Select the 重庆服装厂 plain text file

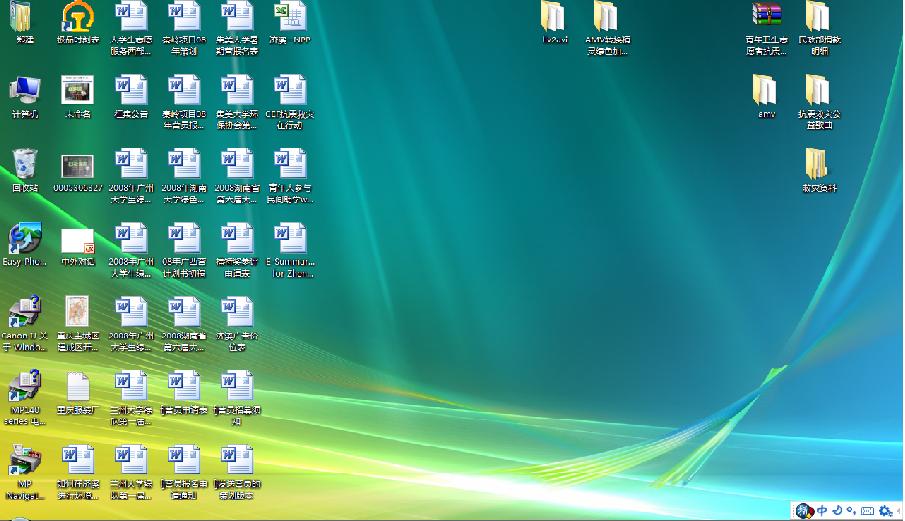[x=78, y=385]
